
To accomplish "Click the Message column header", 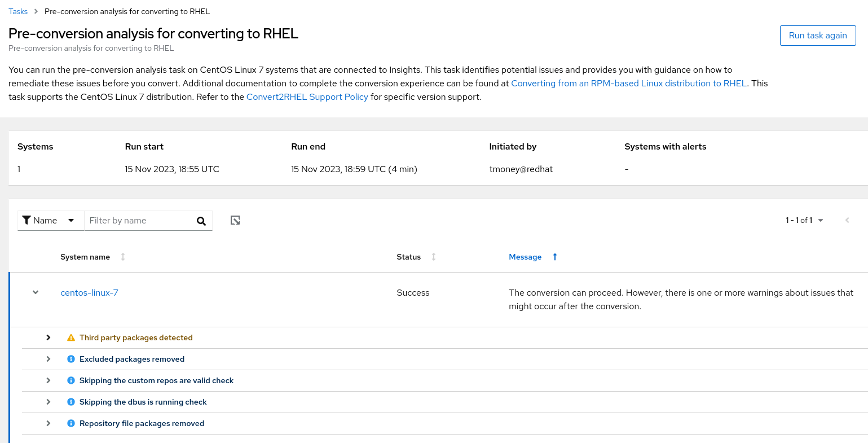I will pos(525,257).
